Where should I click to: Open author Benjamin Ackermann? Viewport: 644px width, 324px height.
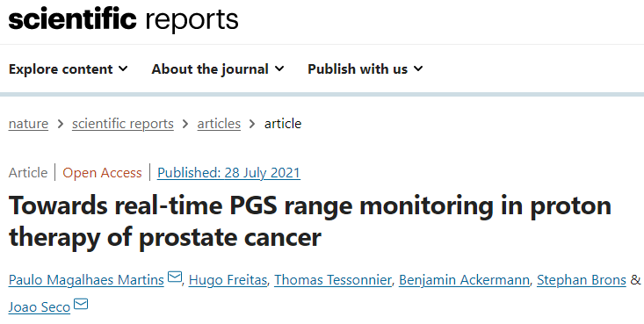tap(464, 280)
